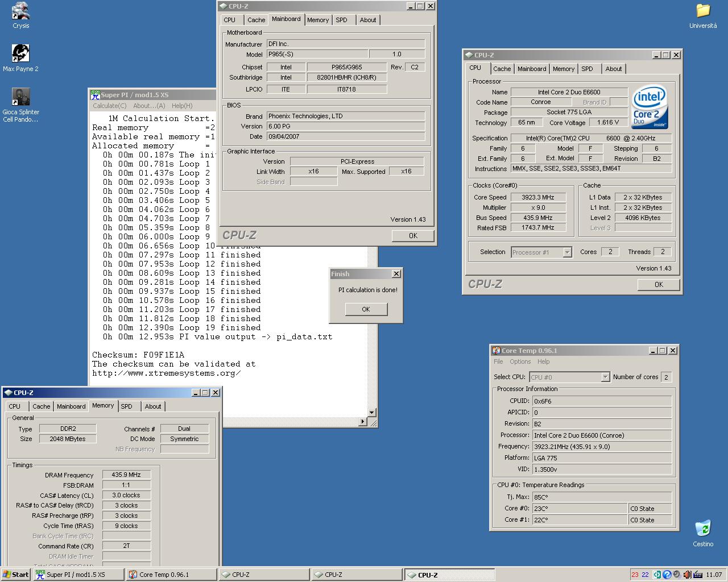Open the File menu in Core Temp

click(x=498, y=361)
